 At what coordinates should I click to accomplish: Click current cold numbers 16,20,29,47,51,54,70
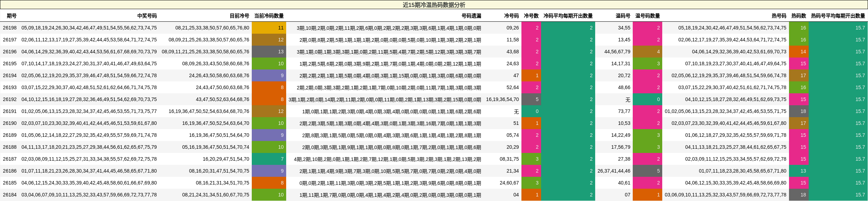click(226, 159)
